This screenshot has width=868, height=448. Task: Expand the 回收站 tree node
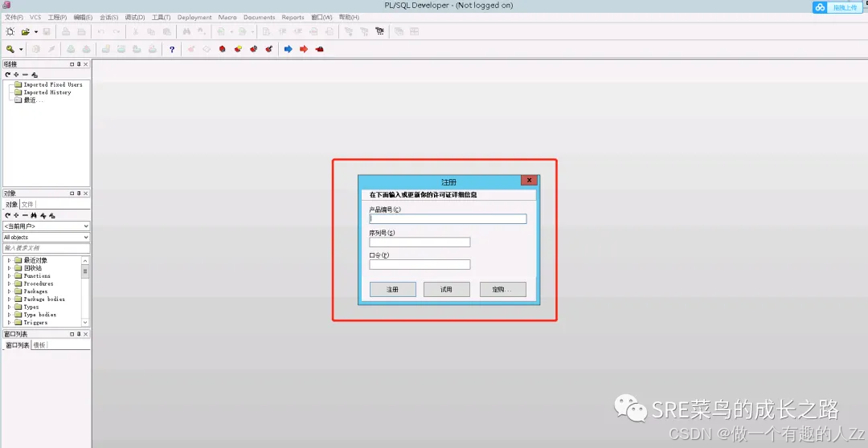click(9, 267)
